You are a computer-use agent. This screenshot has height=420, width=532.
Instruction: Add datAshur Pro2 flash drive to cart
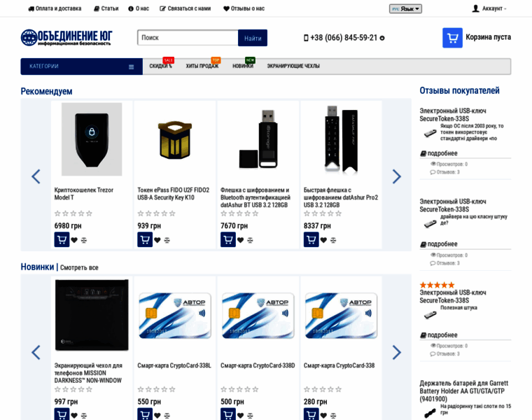click(311, 239)
